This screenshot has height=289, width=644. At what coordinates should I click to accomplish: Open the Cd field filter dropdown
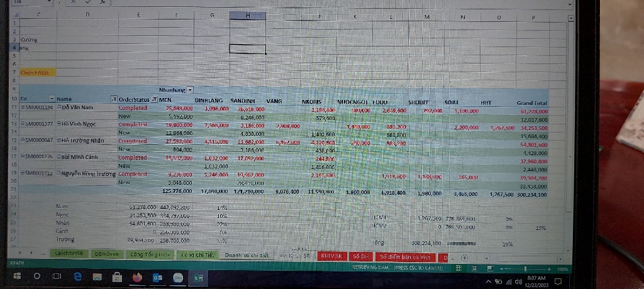pos(52,99)
